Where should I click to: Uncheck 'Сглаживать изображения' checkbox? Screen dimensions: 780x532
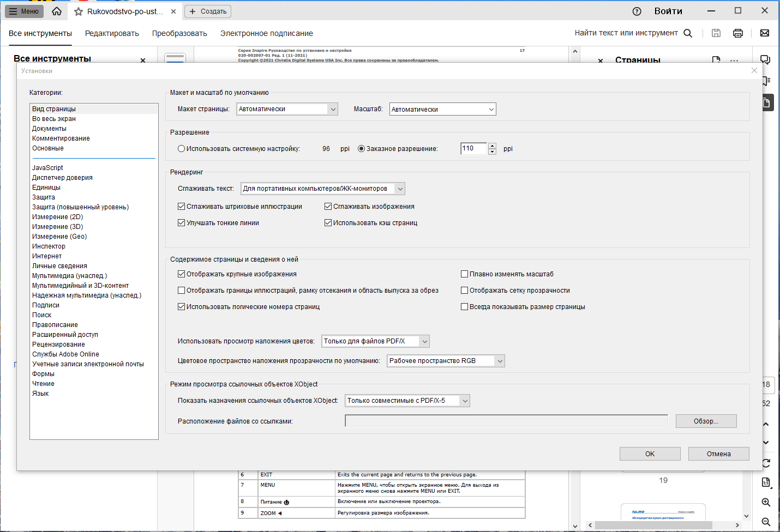(328, 207)
